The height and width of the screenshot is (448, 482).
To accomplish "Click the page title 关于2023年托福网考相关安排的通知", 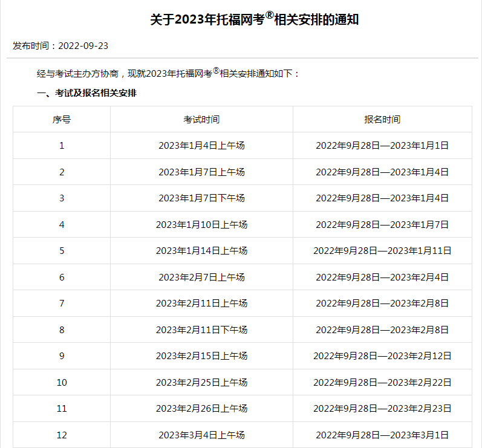I will (254, 19).
